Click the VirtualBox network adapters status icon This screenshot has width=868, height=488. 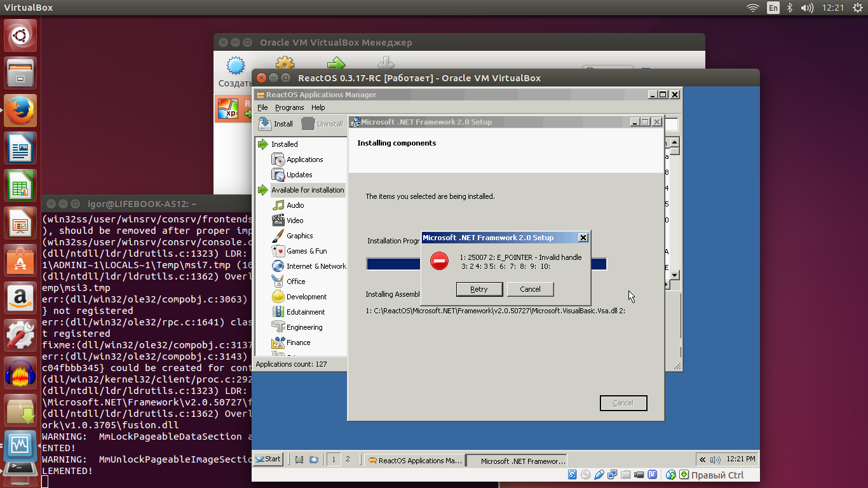pyautogui.click(x=613, y=475)
